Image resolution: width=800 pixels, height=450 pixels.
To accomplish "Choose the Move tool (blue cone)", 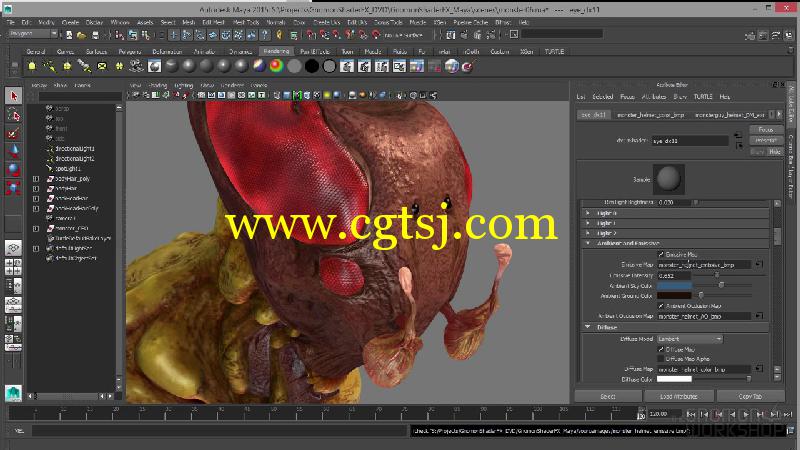I will click(13, 152).
